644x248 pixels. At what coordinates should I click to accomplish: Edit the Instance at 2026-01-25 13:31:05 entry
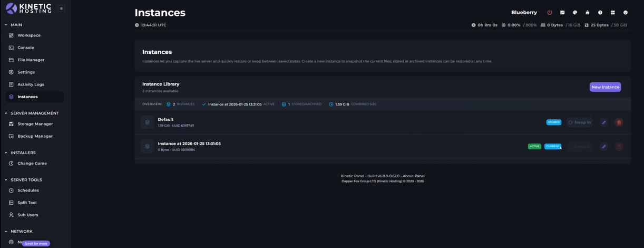pyautogui.click(x=604, y=147)
